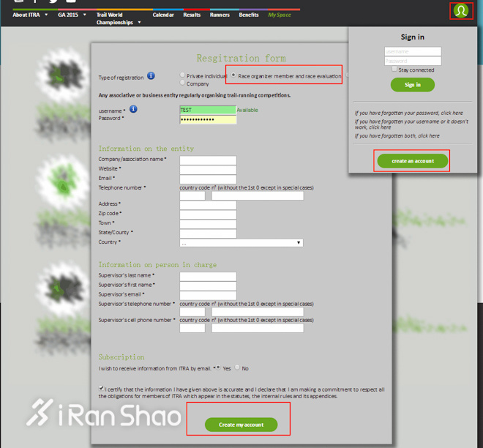Screen dimensions: 483x448
Task: Choose No for ITRA email subscription
Action: tap(238, 368)
